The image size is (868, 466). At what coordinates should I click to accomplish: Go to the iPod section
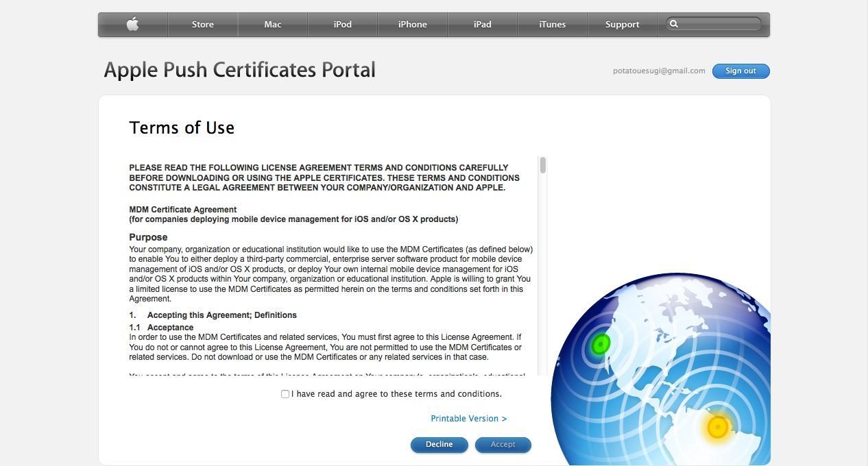[x=343, y=25]
